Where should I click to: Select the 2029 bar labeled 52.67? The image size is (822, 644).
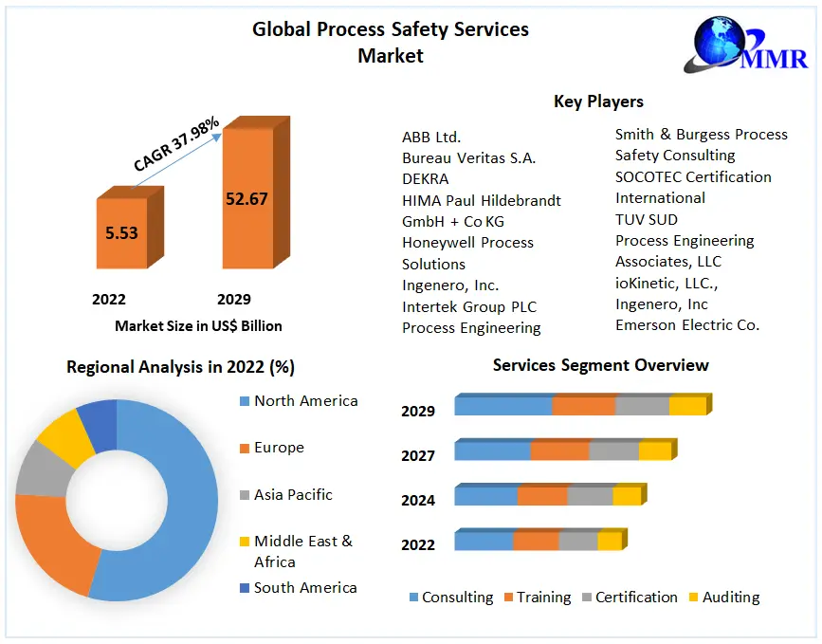coord(247,198)
